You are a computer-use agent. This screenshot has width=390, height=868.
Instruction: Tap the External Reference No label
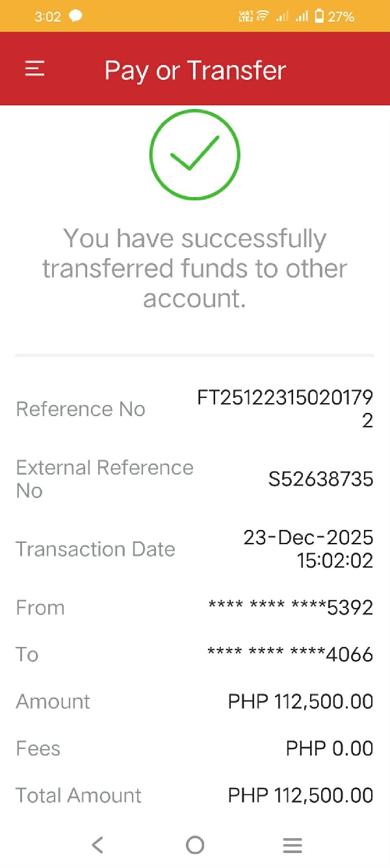[x=104, y=479]
